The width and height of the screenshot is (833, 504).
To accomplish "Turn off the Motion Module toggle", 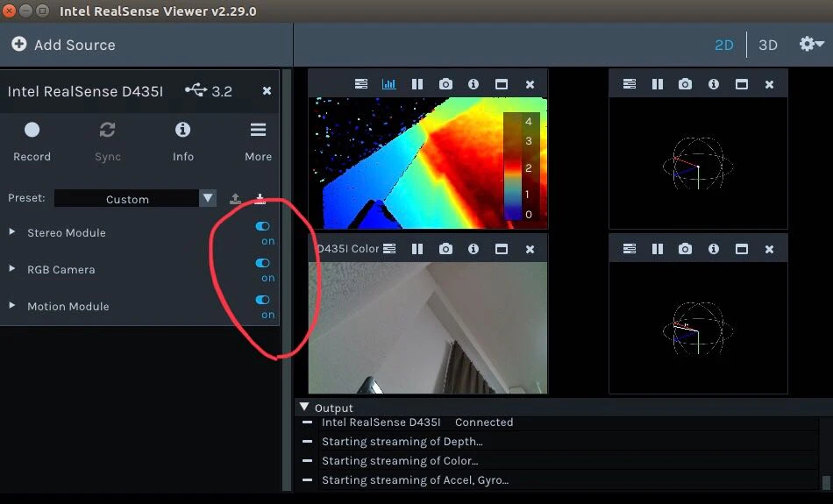I will (x=263, y=300).
